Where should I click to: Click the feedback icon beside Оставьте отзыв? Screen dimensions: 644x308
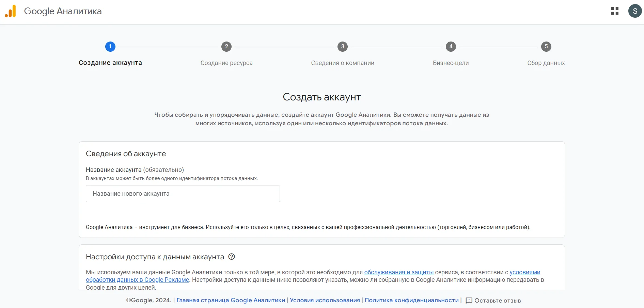pyautogui.click(x=469, y=301)
